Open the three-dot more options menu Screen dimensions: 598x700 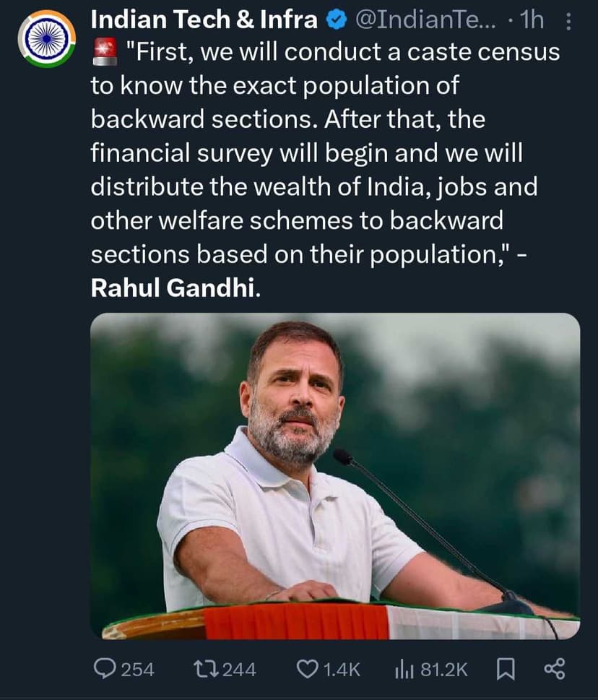pos(568,22)
